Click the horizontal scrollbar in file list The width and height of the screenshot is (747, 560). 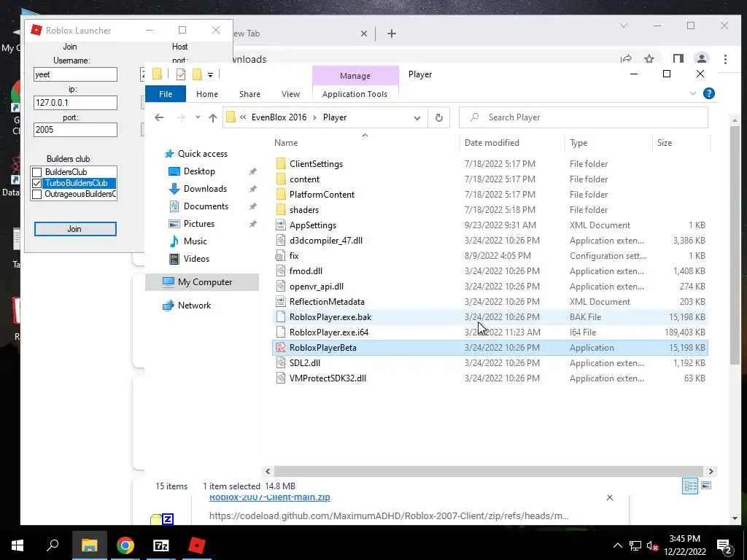[488, 472]
